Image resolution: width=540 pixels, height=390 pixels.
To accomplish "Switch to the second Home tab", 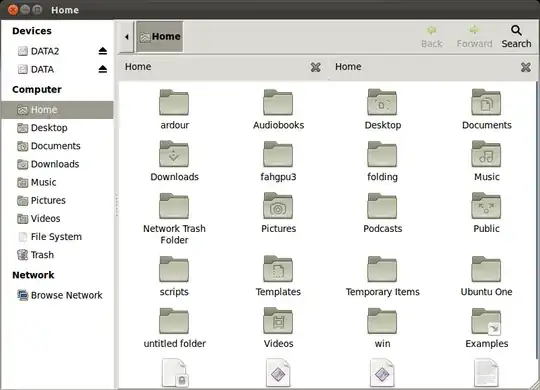I will point(433,67).
